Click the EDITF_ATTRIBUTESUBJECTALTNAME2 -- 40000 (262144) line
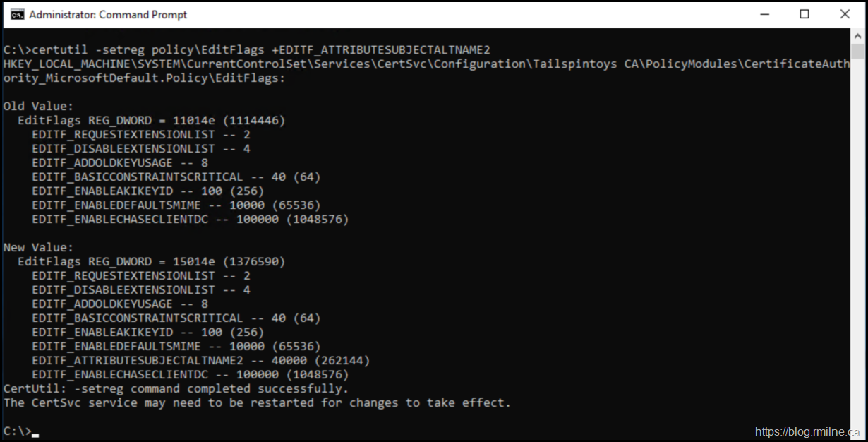Viewport: 868px width, 442px height. 201,360
